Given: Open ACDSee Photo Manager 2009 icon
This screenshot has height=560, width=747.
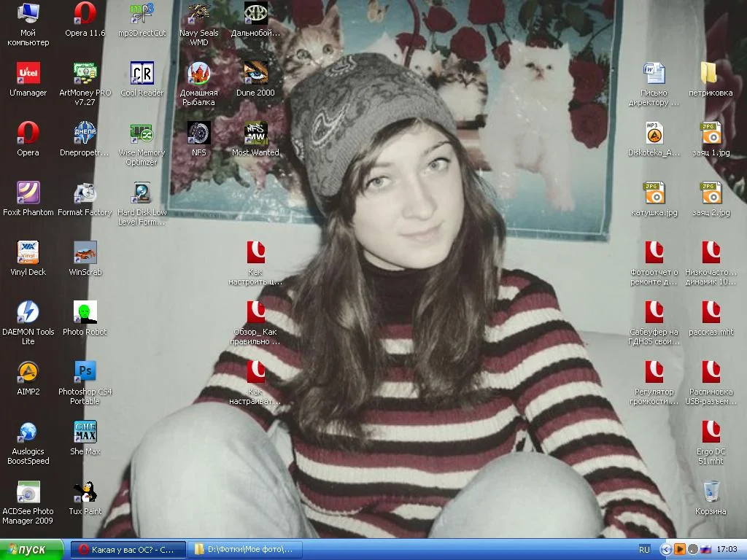Looking at the screenshot, I should click(28, 492).
